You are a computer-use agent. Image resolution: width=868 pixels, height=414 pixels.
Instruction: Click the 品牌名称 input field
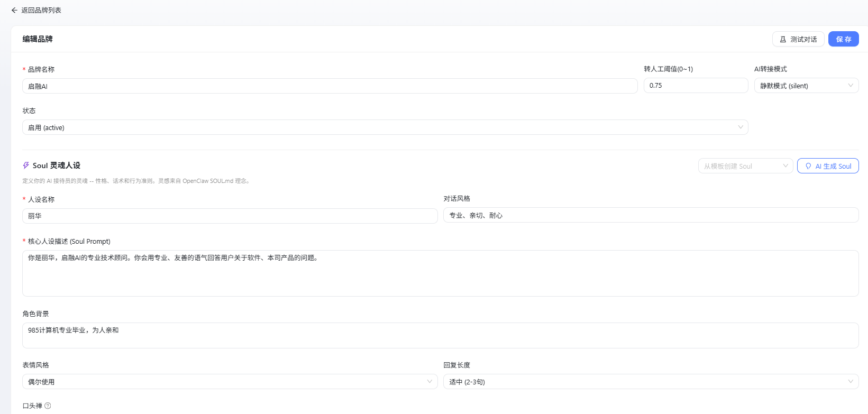[330, 86]
